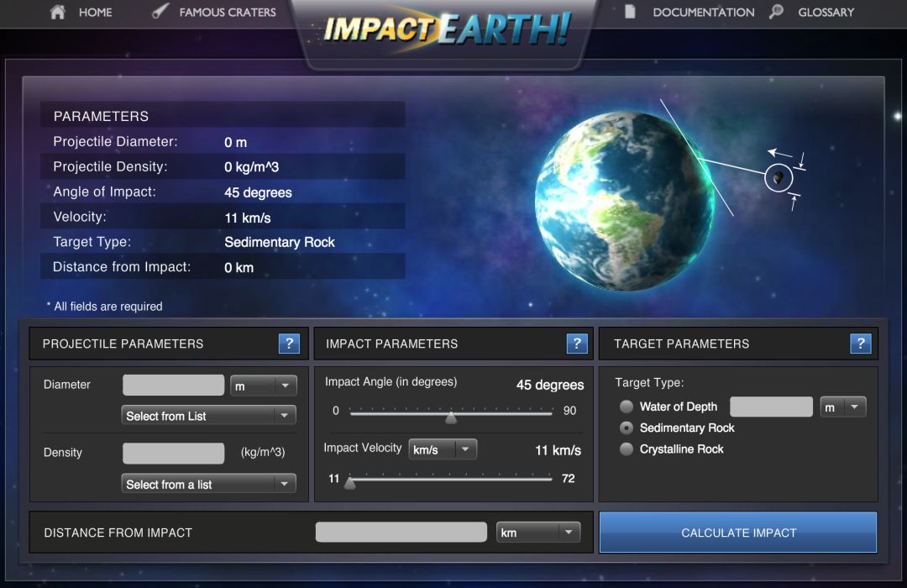Select Water of Depth target type
The image size is (907, 588).
point(627,407)
